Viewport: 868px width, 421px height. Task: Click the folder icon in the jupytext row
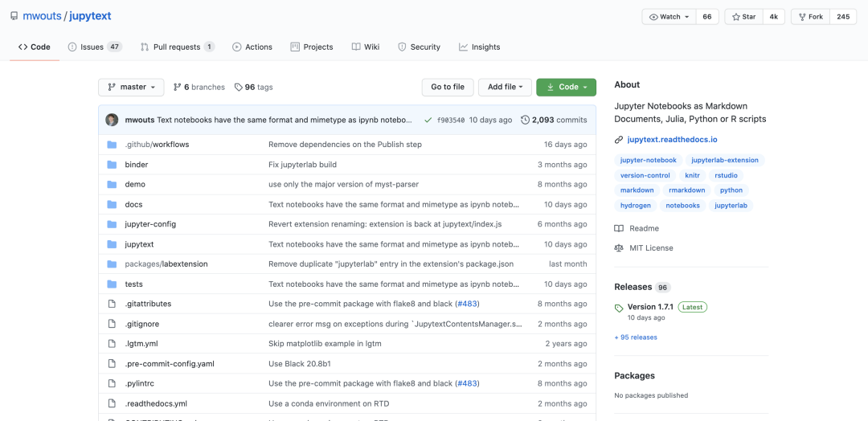[112, 244]
